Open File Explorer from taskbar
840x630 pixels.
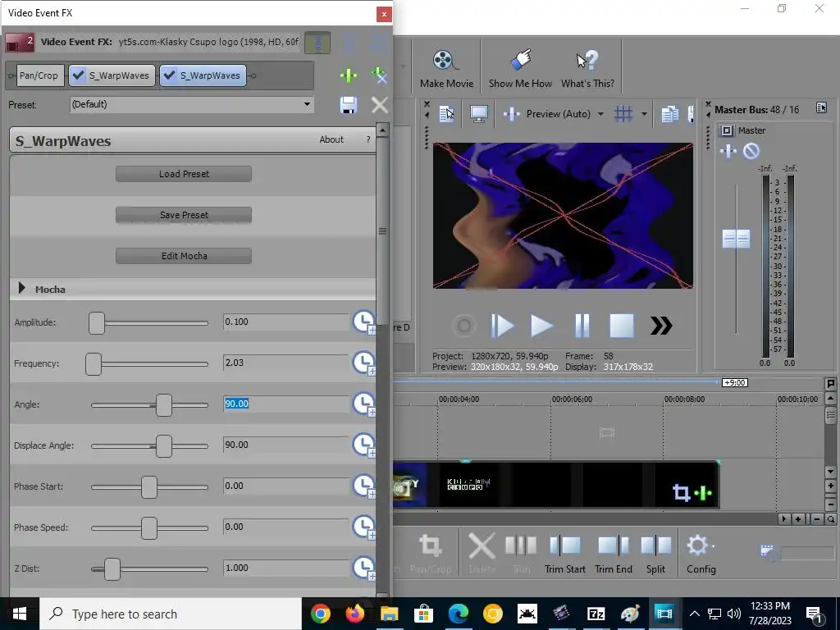390,614
